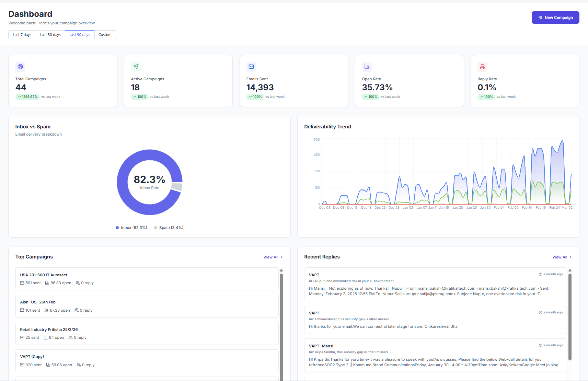Switch to the Last 7 days tab
Viewport: 588px width, 381px height.
tap(22, 35)
